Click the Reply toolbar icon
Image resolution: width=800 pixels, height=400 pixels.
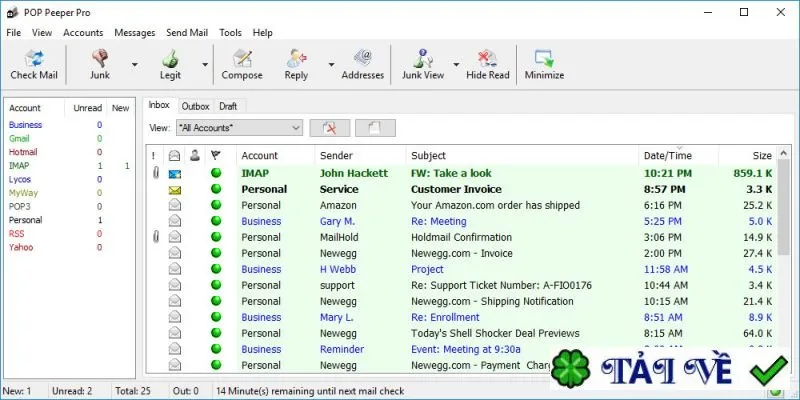pyautogui.click(x=296, y=59)
